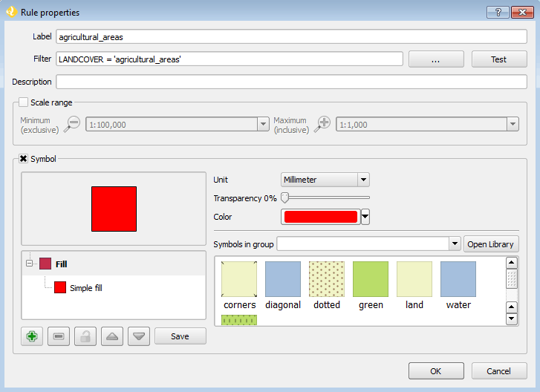Image resolution: width=540 pixels, height=392 pixels.
Task: Open the color dropdown arrow menu
Action: pyautogui.click(x=365, y=217)
